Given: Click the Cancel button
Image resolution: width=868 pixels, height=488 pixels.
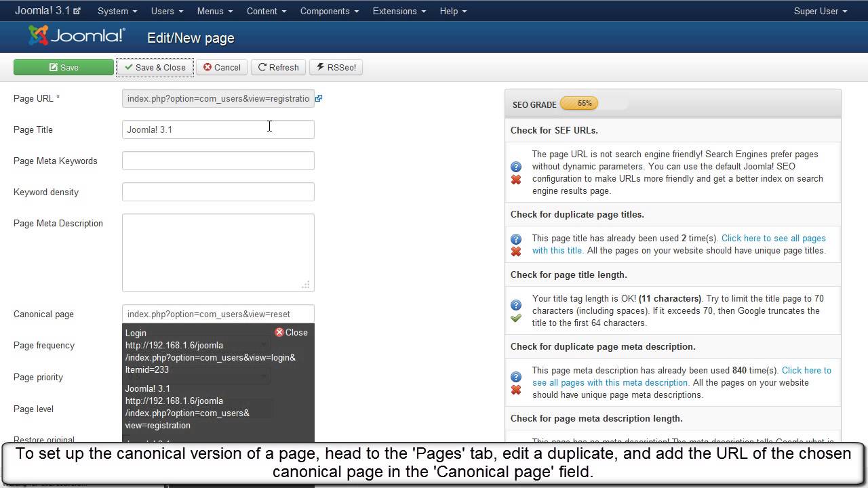Looking at the screenshot, I should tap(222, 67).
